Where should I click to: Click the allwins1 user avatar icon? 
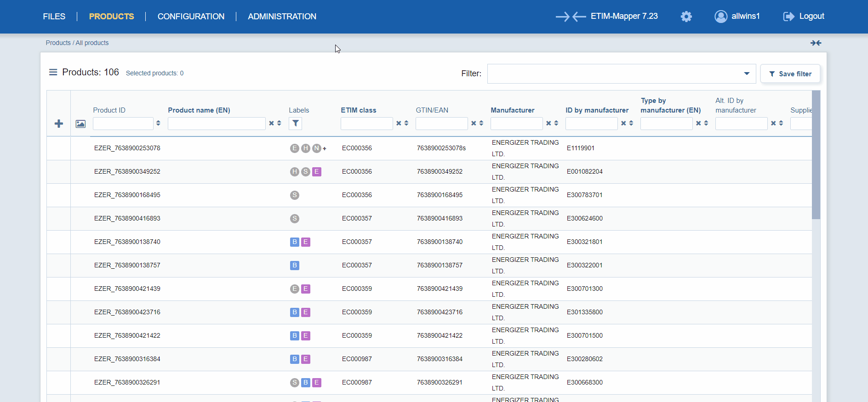721,17
